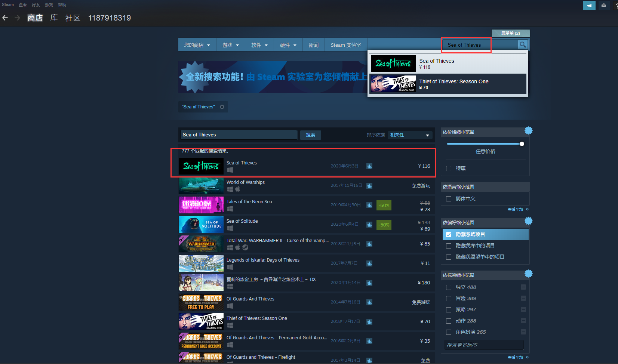The width and height of the screenshot is (618, 364).
Task: Open Steam 实验室 link
Action: pos(346,45)
